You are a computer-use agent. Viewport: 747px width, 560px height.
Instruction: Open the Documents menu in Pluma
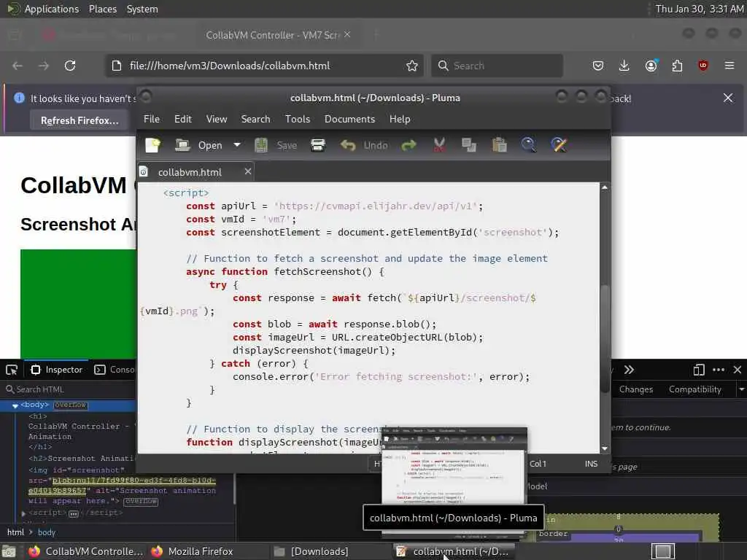(349, 119)
